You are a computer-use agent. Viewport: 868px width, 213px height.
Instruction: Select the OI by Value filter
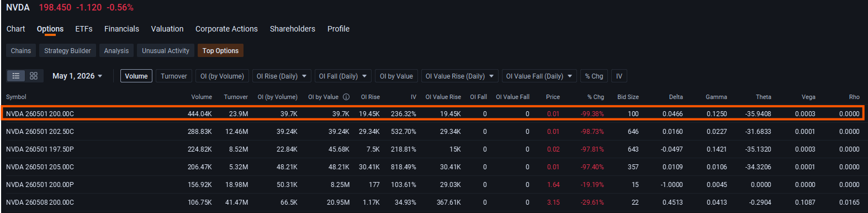pos(396,76)
